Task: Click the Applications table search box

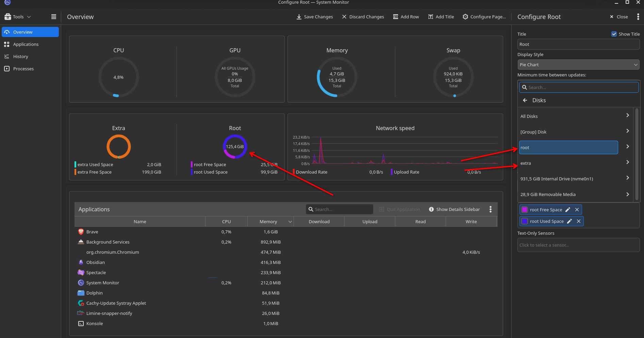Action: (339, 209)
